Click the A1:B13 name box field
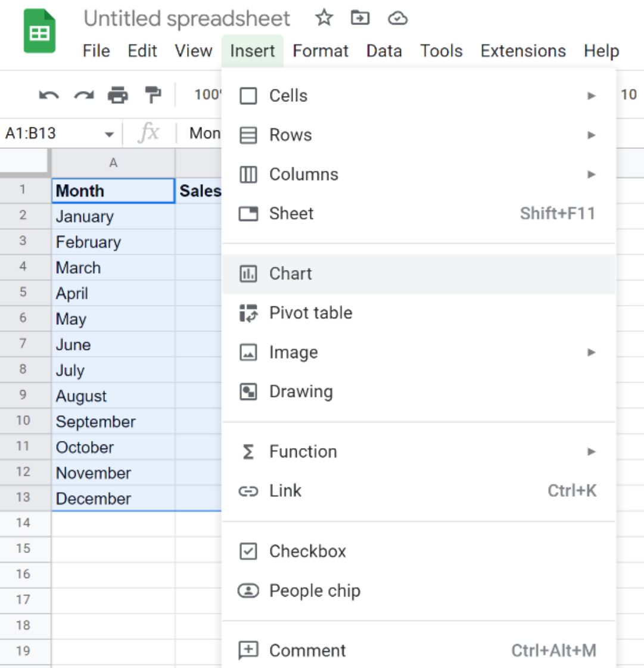The image size is (644, 668). pyautogui.click(x=52, y=133)
